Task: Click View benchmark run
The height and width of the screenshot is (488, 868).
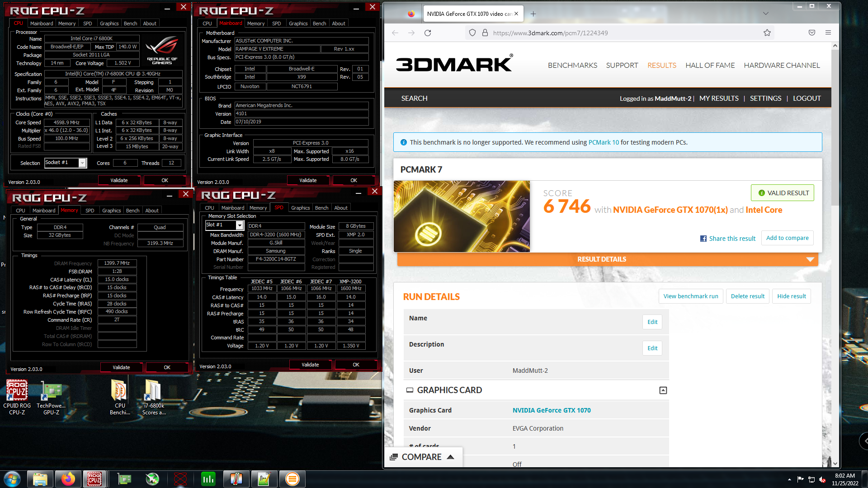Action: (x=691, y=296)
